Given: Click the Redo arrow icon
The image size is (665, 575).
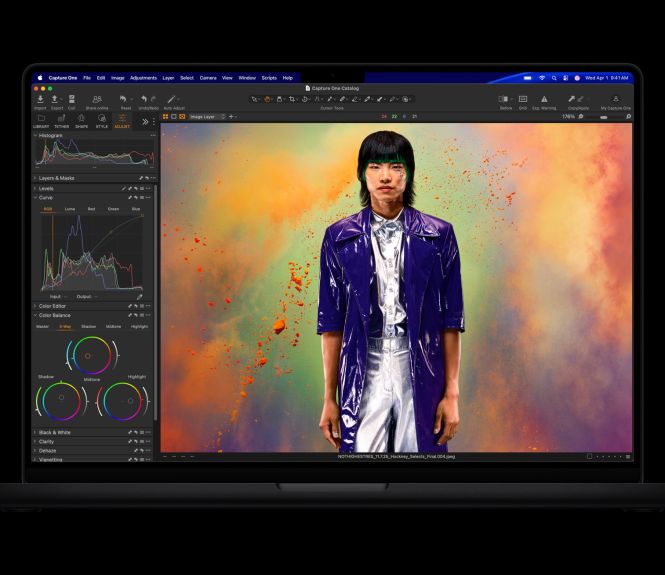Looking at the screenshot, I should point(153,99).
